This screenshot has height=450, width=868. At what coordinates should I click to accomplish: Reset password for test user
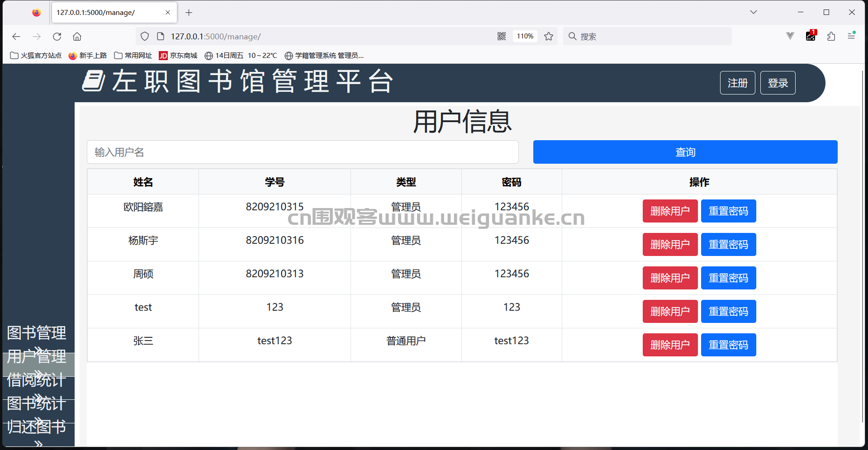(x=729, y=311)
